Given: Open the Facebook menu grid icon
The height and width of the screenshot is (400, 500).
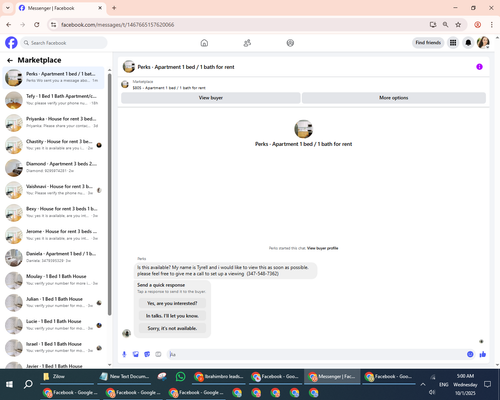Looking at the screenshot, I should (x=453, y=43).
